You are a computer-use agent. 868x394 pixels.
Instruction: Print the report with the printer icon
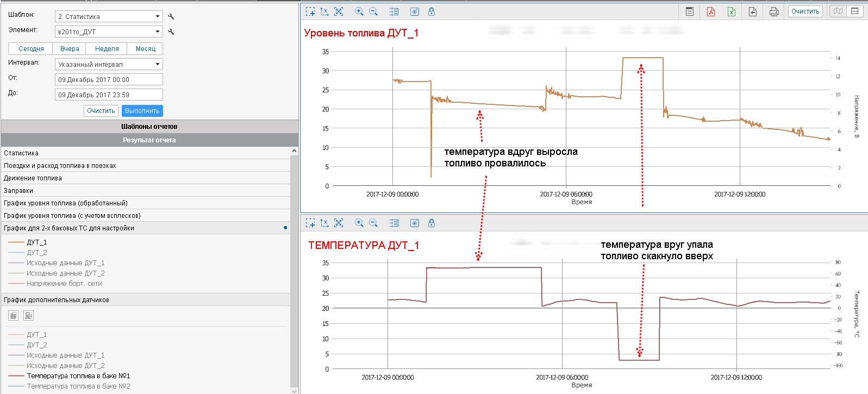(774, 11)
